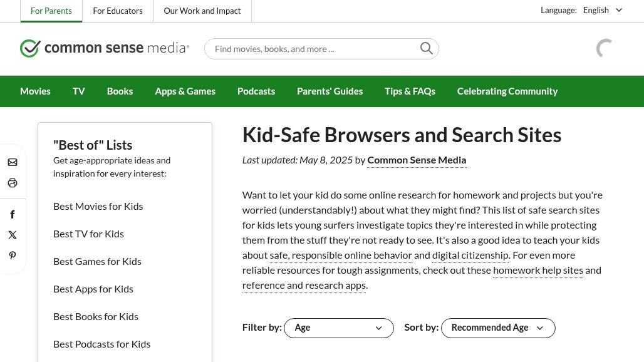Viewport: 644px width, 362px height.
Task: Switch to the For Educators tab
Action: [118, 11]
